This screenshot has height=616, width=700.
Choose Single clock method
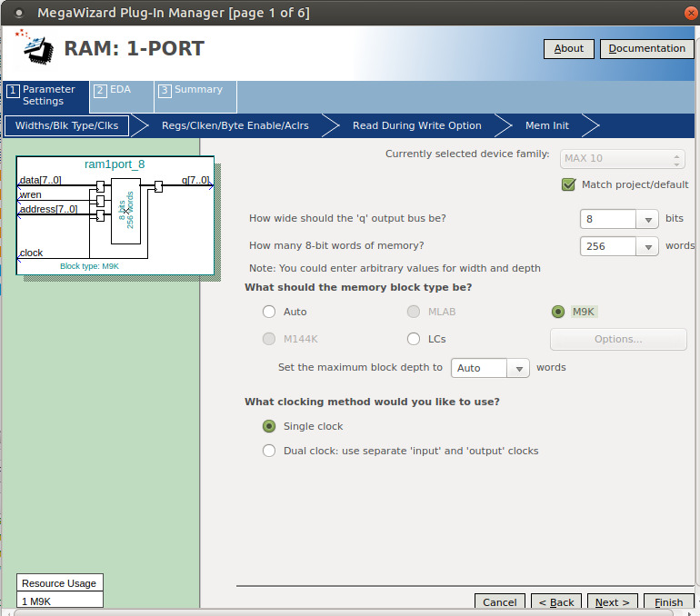269,426
